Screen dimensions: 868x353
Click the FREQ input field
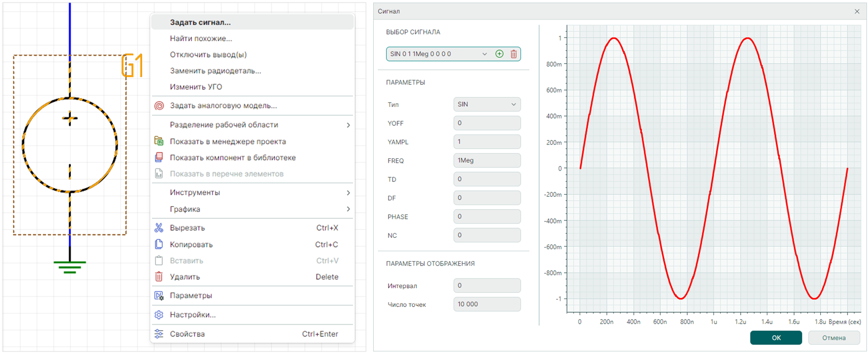point(487,160)
